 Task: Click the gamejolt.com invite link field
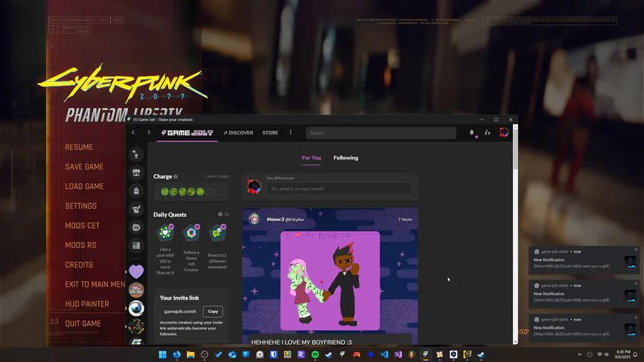180,311
